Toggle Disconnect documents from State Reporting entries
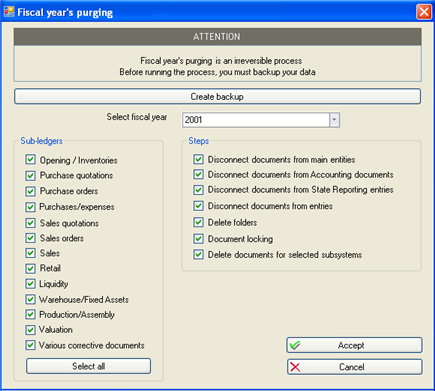 pos(199,190)
